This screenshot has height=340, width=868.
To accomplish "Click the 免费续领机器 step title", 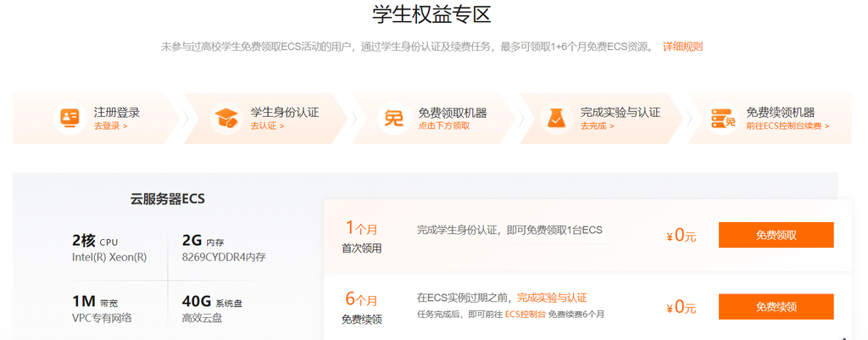I will coord(780,113).
